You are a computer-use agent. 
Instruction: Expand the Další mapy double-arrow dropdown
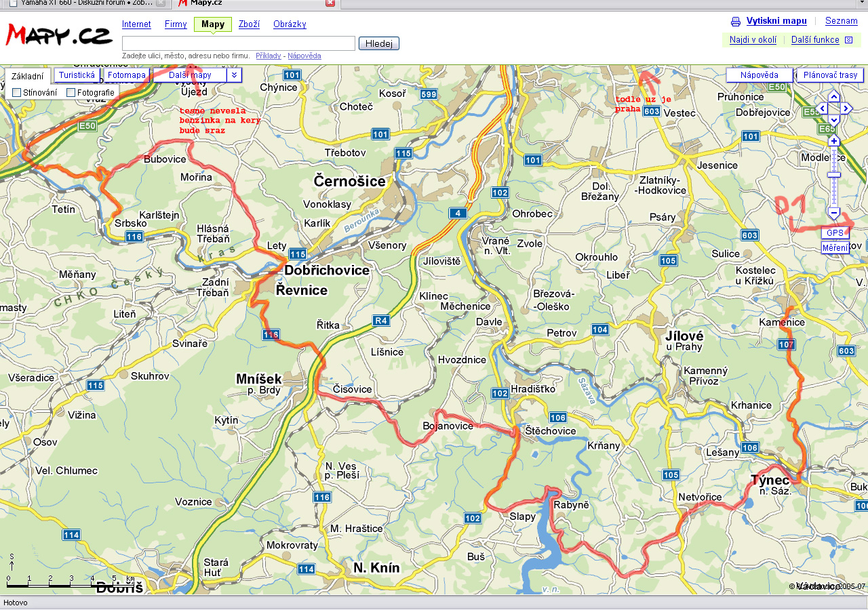(234, 75)
